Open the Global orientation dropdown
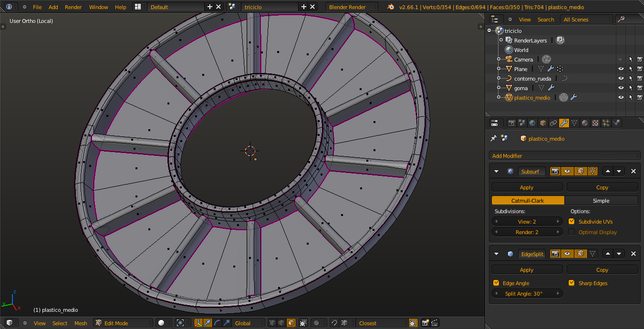 249,323
